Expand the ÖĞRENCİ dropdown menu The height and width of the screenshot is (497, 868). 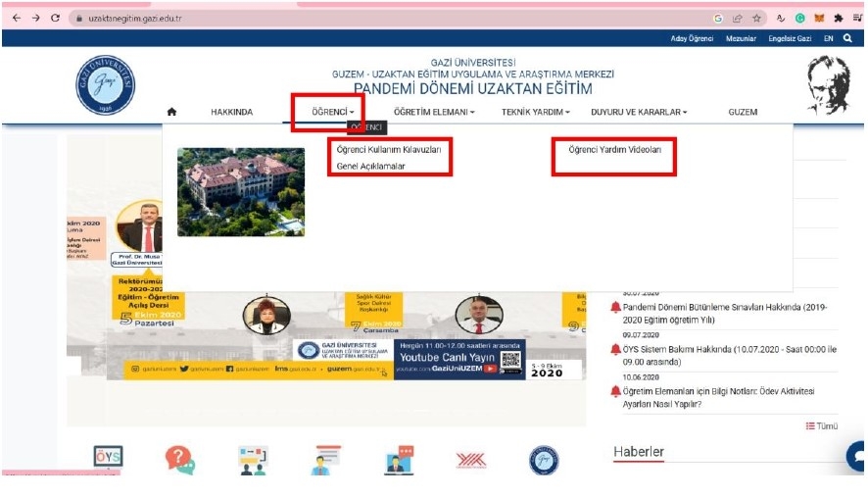pos(332,112)
